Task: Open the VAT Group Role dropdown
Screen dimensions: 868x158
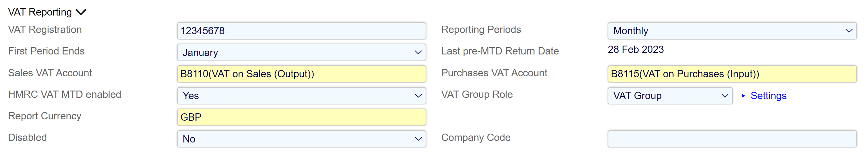Action: tap(670, 96)
